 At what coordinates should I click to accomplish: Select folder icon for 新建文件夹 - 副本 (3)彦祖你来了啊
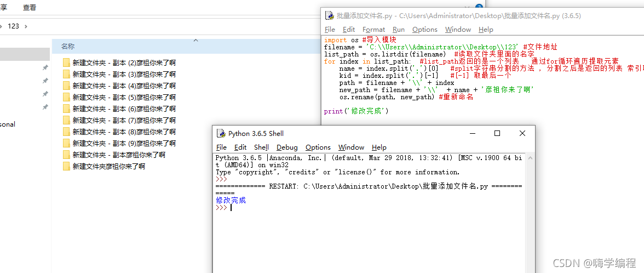[67, 75]
